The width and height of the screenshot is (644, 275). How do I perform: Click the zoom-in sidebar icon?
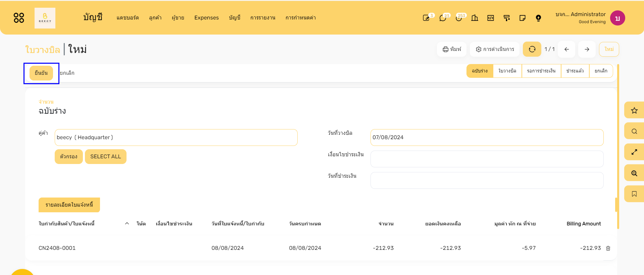[634, 173]
